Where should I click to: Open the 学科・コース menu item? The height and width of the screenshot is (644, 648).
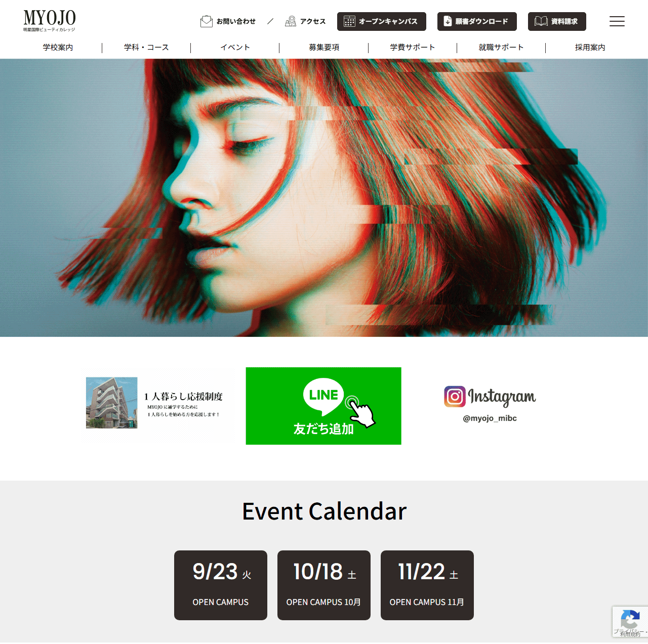[x=146, y=48]
